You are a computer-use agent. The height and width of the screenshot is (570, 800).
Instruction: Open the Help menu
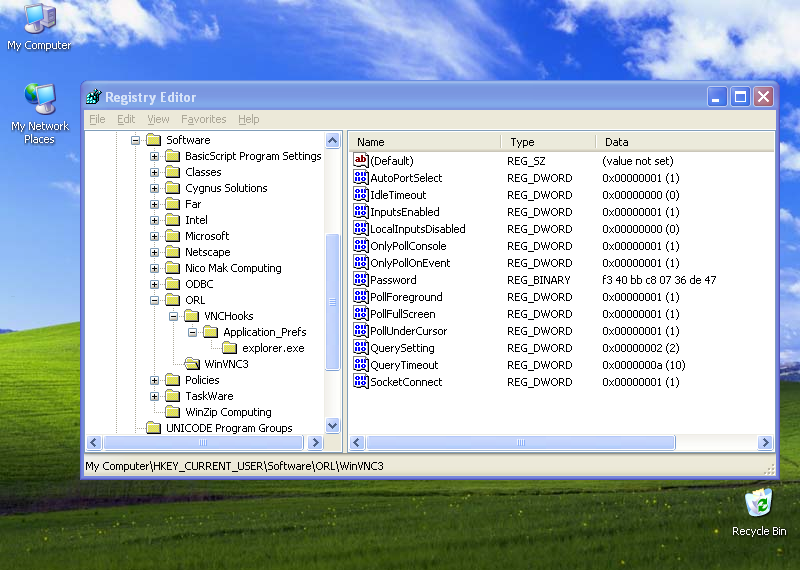click(248, 119)
